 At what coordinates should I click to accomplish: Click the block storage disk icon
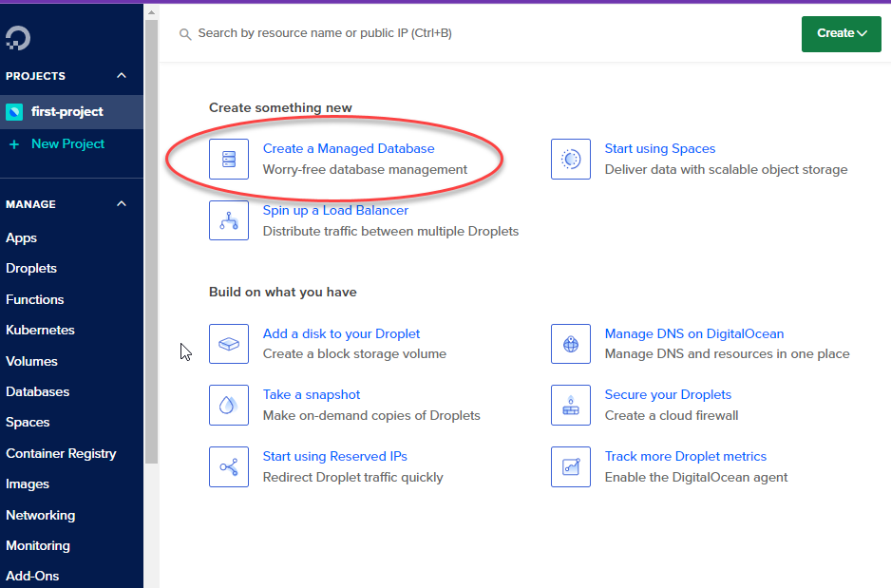coord(229,344)
